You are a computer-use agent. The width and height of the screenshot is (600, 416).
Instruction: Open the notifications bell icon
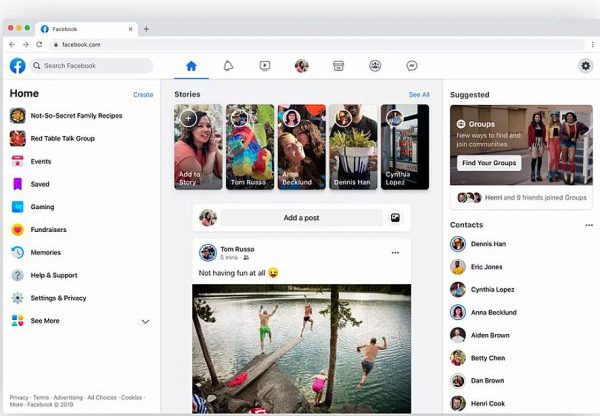228,66
